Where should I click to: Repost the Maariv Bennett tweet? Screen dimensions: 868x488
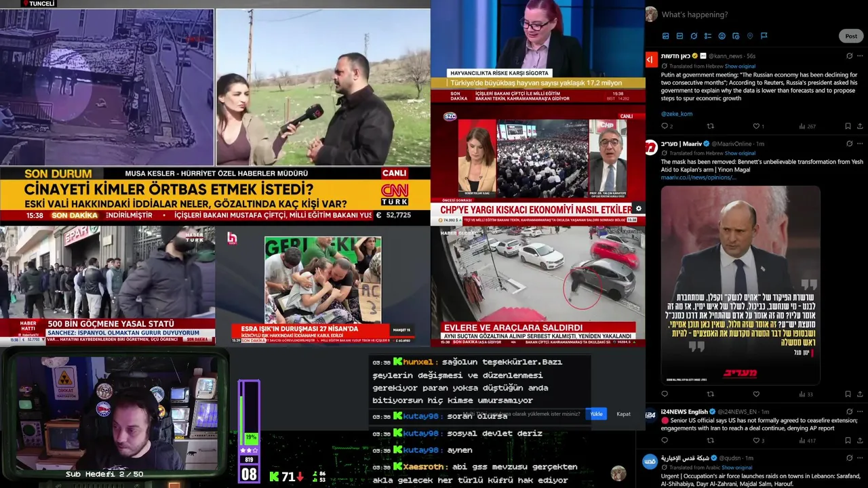(x=711, y=394)
